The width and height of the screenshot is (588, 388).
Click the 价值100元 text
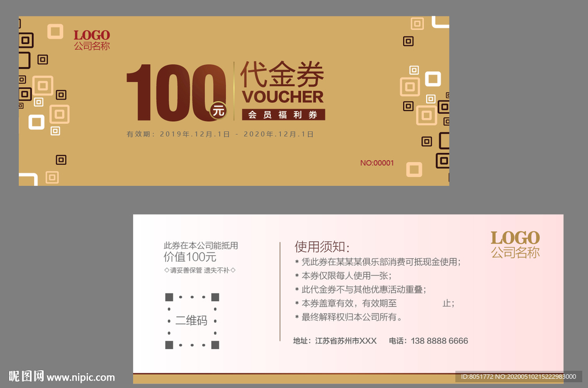pyautogui.click(x=189, y=257)
